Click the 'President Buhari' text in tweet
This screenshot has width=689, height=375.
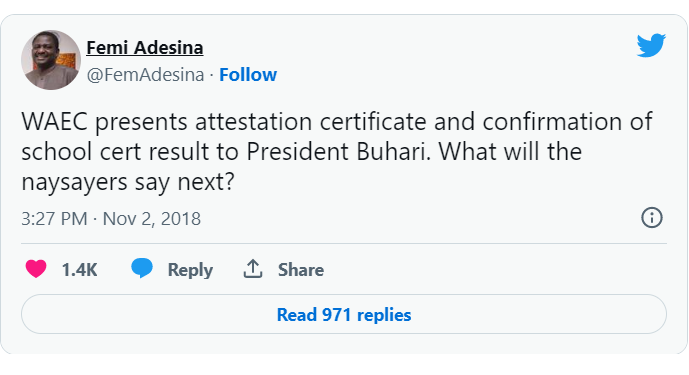[x=339, y=152]
